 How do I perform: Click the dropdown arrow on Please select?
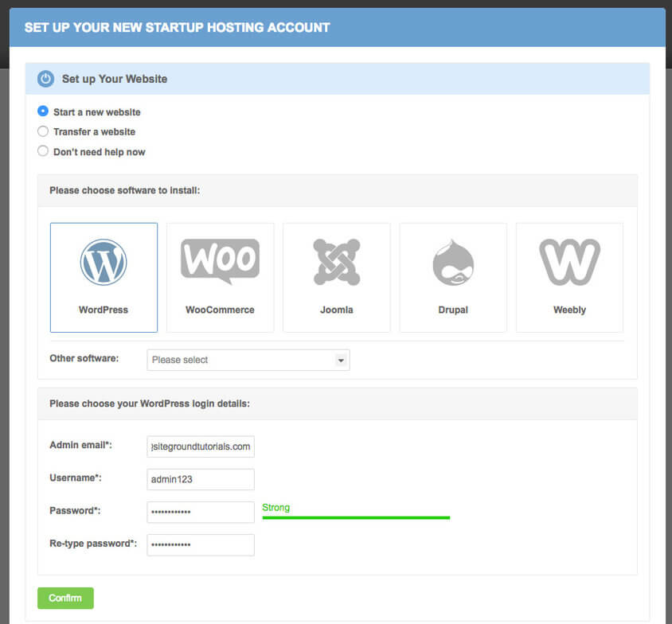pyautogui.click(x=341, y=360)
